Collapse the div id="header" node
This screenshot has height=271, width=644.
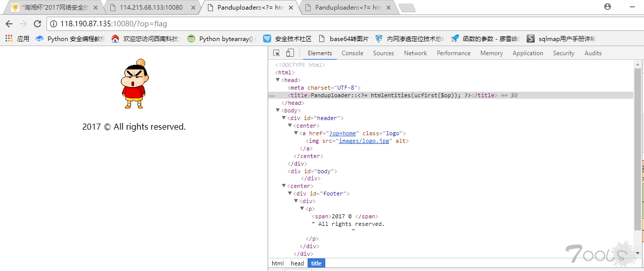click(284, 118)
